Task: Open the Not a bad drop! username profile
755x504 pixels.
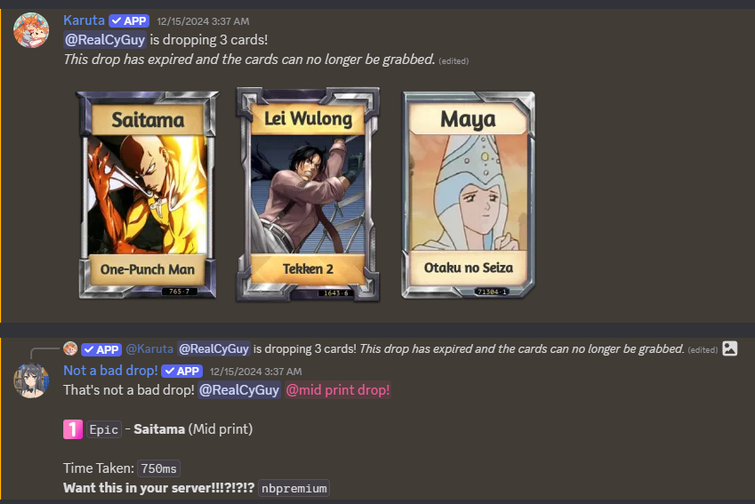Action: (110, 371)
